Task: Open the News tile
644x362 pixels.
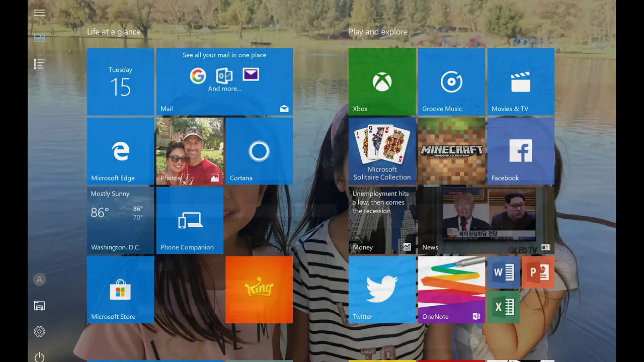Action: pyautogui.click(x=486, y=221)
